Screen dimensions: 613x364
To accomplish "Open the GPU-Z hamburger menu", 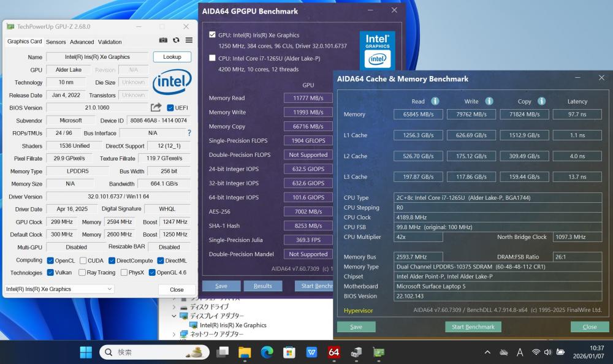I will (189, 40).
